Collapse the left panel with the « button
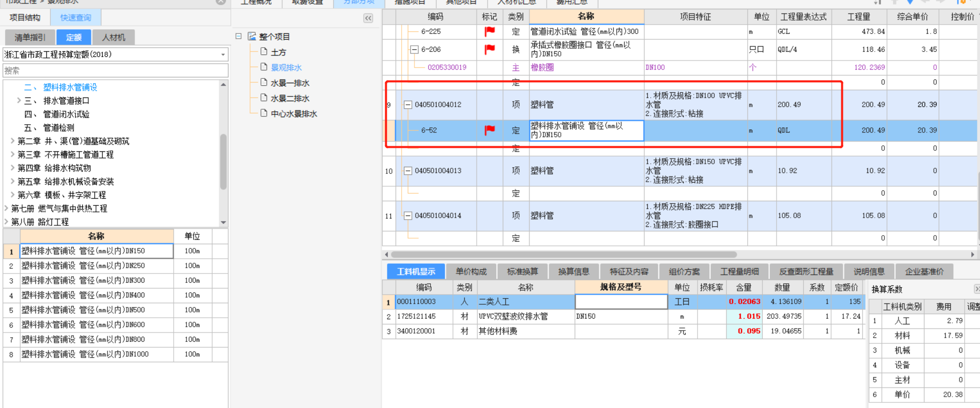The width and height of the screenshot is (980, 408). (x=368, y=18)
